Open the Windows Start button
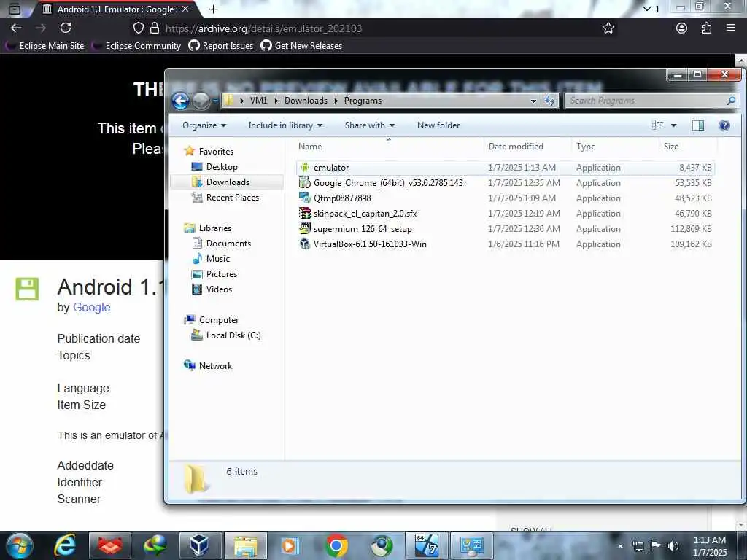The height and width of the screenshot is (560, 747). pyautogui.click(x=19, y=545)
